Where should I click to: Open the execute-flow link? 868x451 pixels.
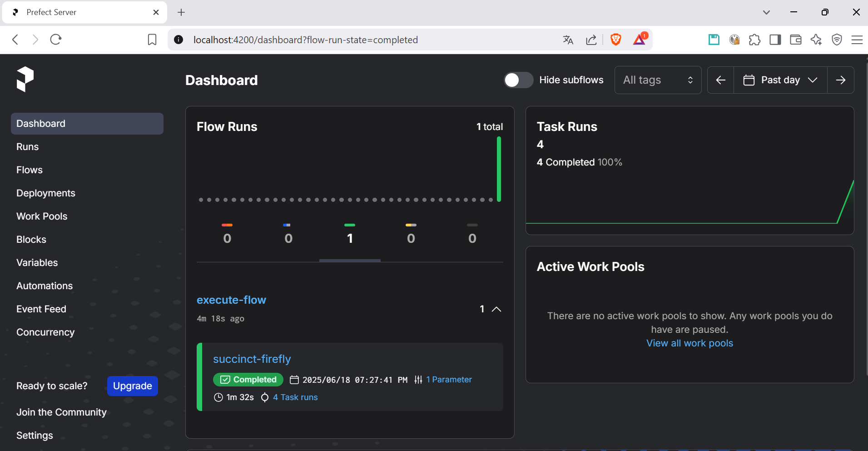tap(231, 300)
